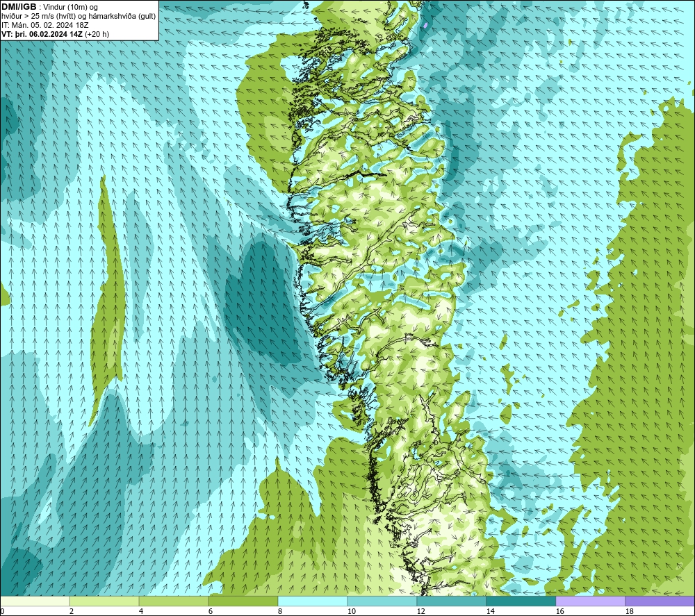Viewport: 695px width, 616px height.
Task: Click the 4–6 m/s green legend swatch
Action: 173,601
